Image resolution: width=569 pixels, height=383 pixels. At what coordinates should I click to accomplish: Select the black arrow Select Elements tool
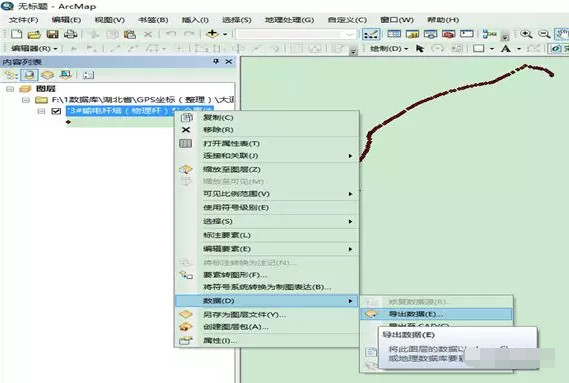(420, 48)
